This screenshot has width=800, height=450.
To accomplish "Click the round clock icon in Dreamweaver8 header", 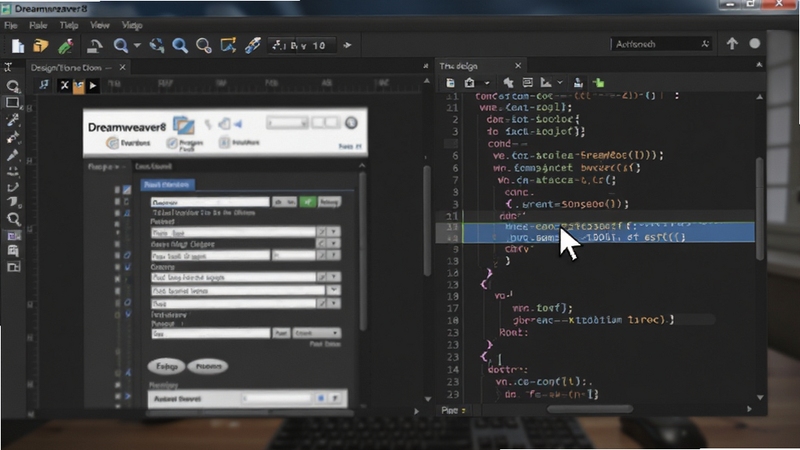I will 351,123.
